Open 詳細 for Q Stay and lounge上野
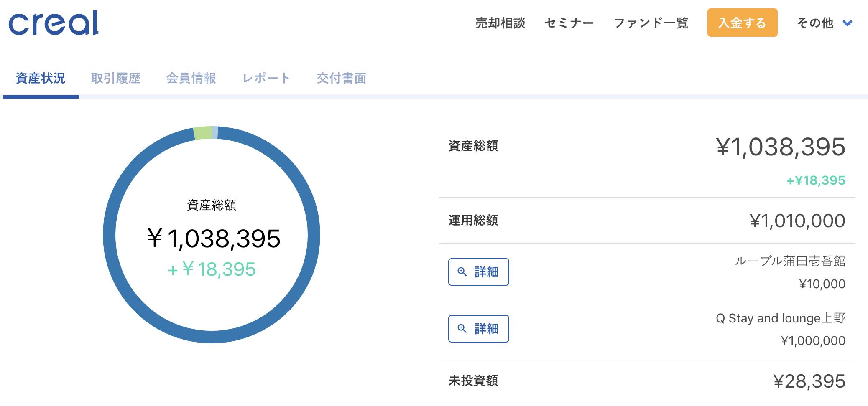The width and height of the screenshot is (868, 406). (478, 329)
